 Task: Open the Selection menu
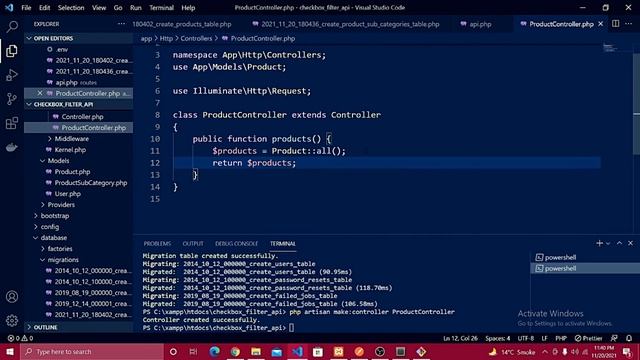click(71, 7)
